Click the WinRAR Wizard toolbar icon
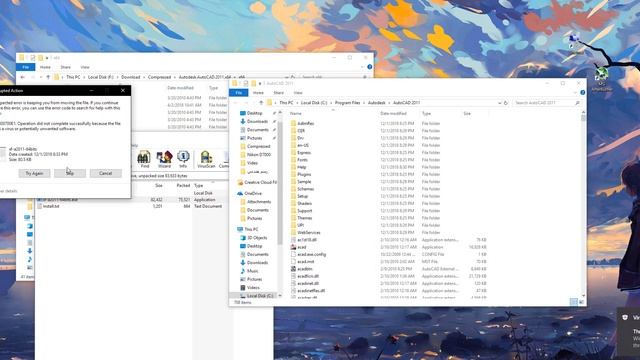This screenshot has height=360, width=640. pos(164,159)
